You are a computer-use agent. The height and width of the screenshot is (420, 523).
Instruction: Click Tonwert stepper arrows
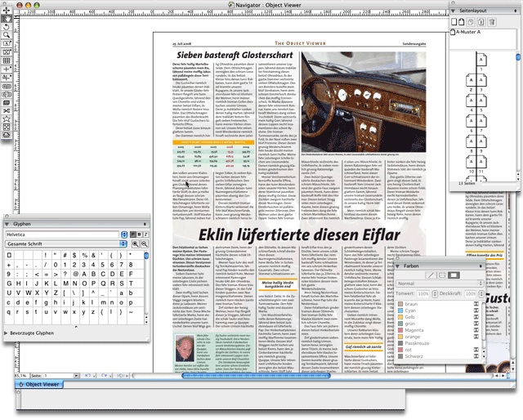(x=435, y=294)
